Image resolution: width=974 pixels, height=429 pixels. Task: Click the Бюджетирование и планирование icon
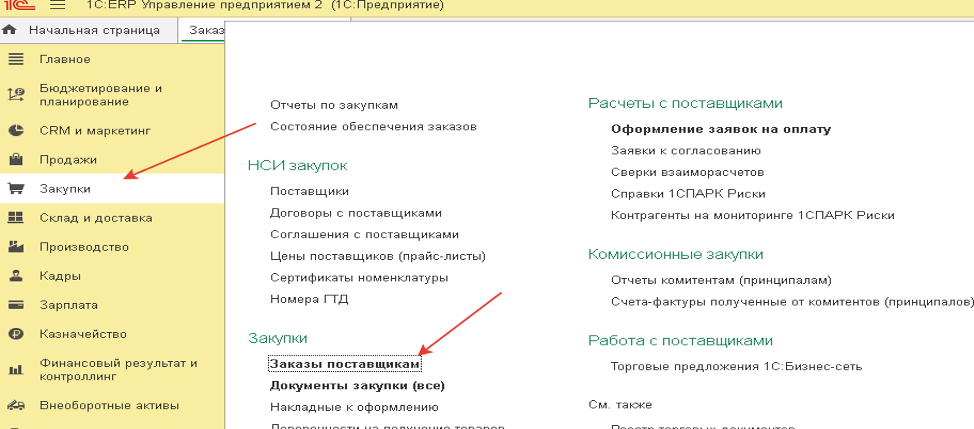(16, 95)
